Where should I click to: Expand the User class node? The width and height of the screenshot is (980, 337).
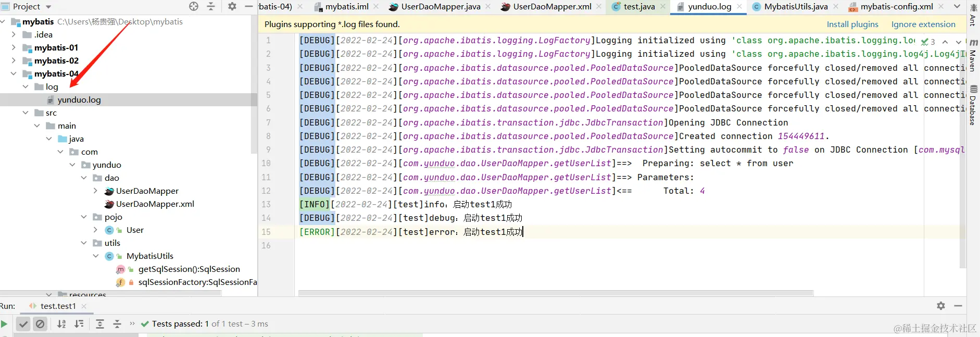(x=95, y=230)
